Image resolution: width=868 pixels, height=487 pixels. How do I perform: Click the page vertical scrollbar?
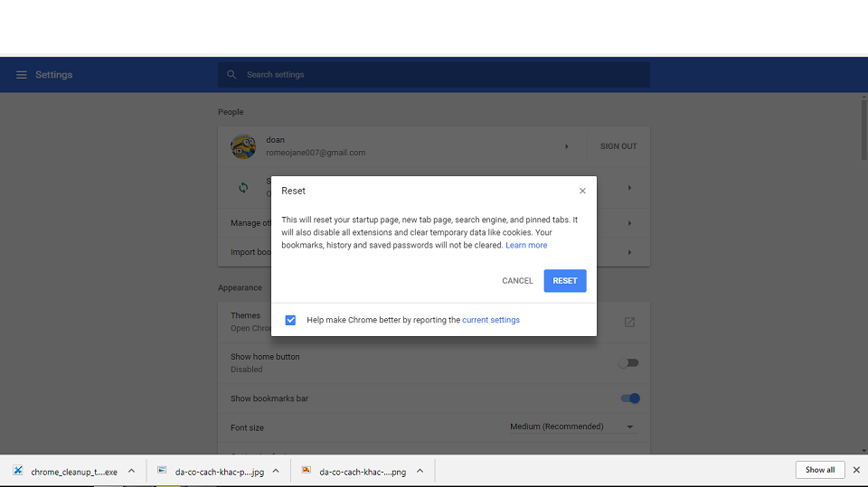863,128
